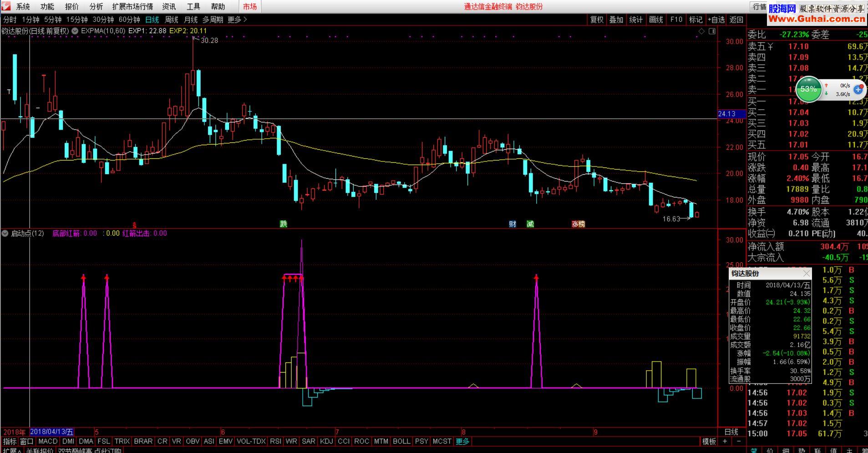The height and width of the screenshot is (453, 868).
Task: Click the 返回 back button
Action: tap(736, 20)
